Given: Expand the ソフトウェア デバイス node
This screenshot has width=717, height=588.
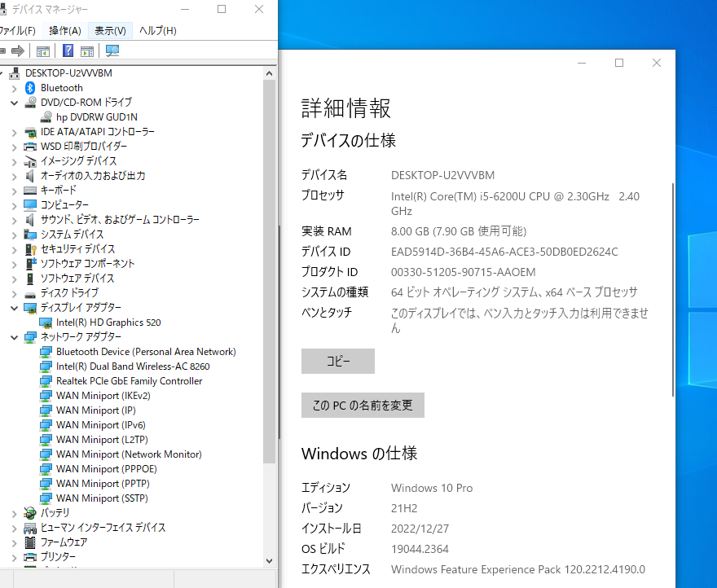Looking at the screenshot, I should (x=14, y=279).
